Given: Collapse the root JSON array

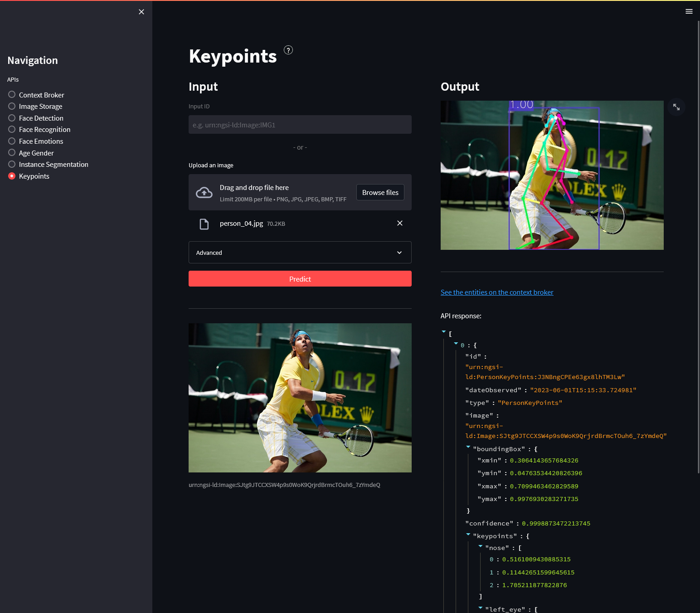Looking at the screenshot, I should (x=444, y=332).
